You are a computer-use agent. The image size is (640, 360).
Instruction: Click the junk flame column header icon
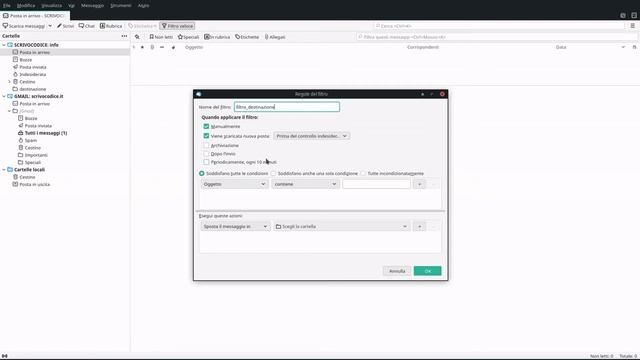pyautogui.click(x=173, y=47)
